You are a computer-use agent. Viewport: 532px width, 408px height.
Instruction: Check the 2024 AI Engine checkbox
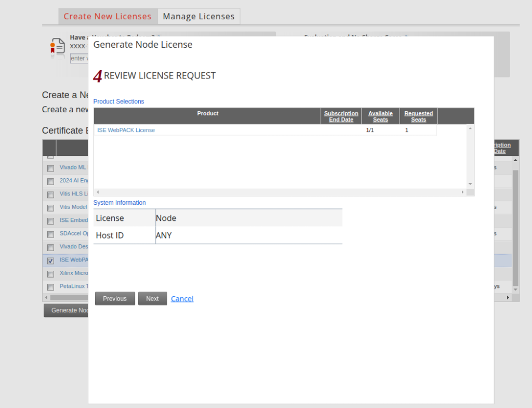pos(50,181)
